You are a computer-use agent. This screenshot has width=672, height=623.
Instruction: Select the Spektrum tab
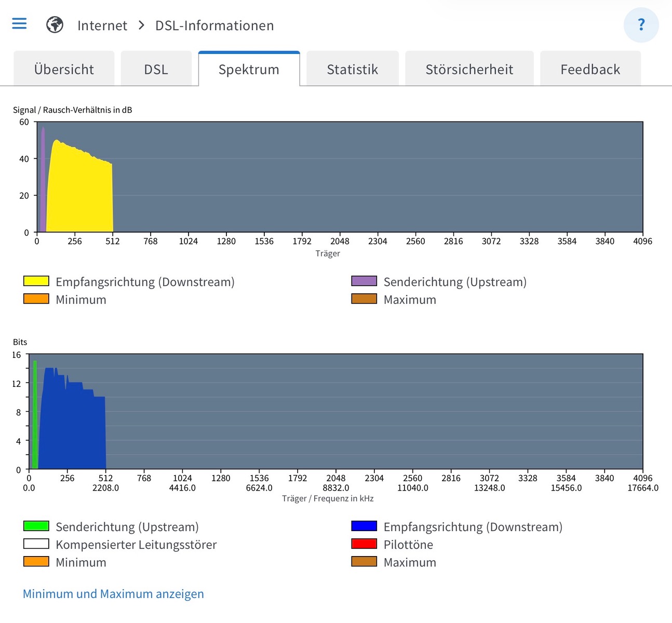(249, 69)
